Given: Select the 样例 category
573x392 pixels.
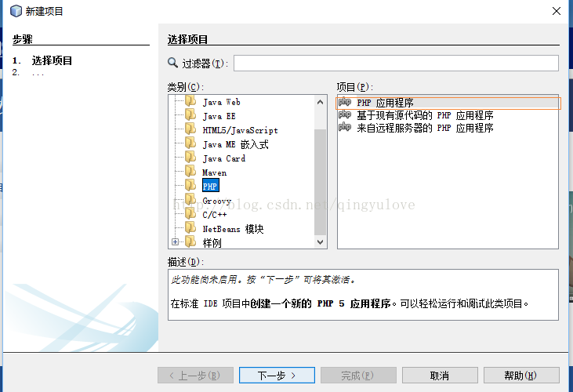Looking at the screenshot, I should click(x=212, y=243).
